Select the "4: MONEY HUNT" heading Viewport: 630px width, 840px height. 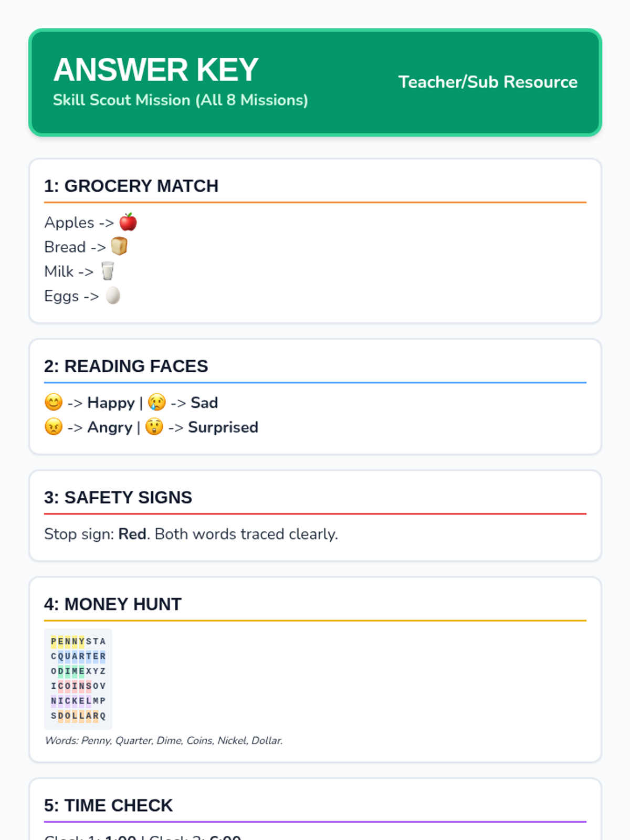pos(113,604)
